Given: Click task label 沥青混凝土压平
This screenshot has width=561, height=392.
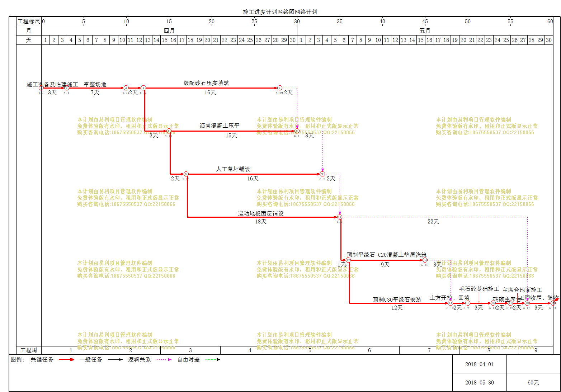Looking at the screenshot, I should point(220,126).
